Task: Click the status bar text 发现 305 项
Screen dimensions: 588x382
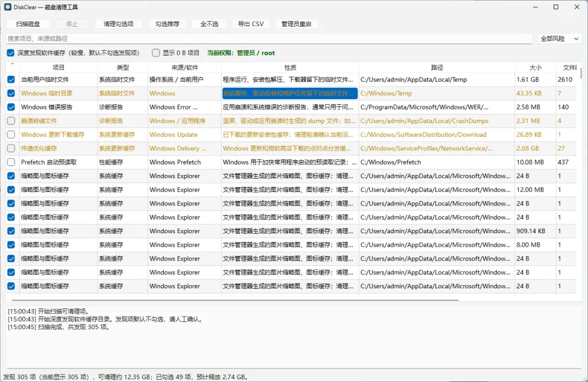Action: pyautogui.click(x=20, y=377)
